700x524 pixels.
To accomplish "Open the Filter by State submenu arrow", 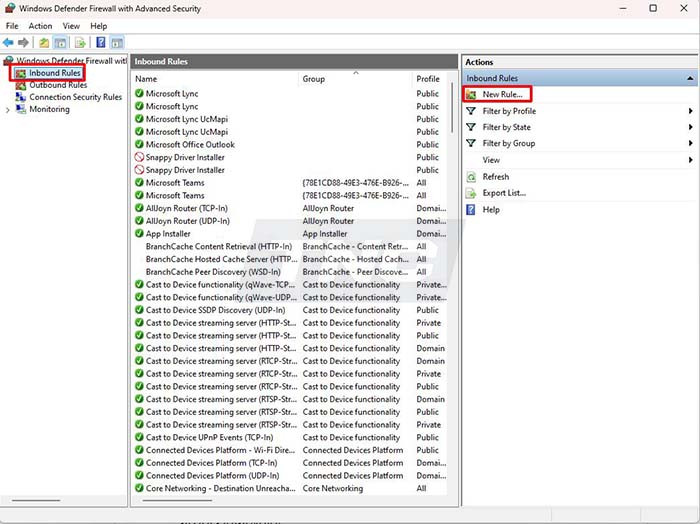I will [690, 127].
